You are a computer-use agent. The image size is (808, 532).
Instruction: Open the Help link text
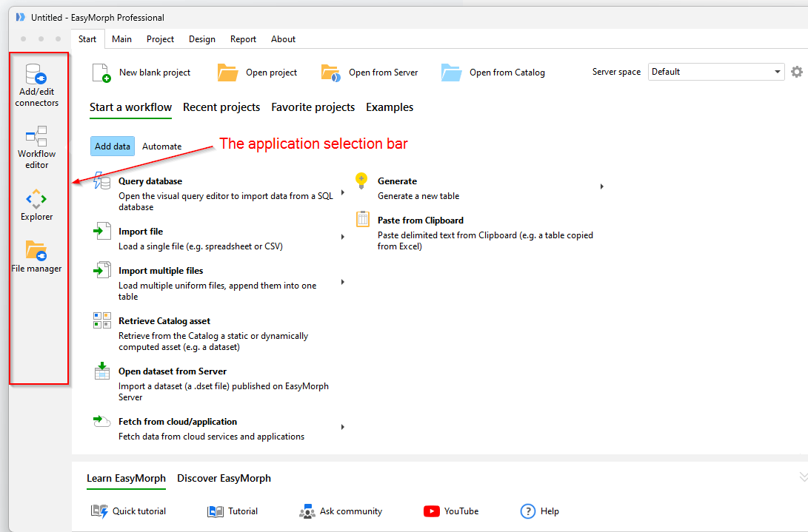(550, 511)
